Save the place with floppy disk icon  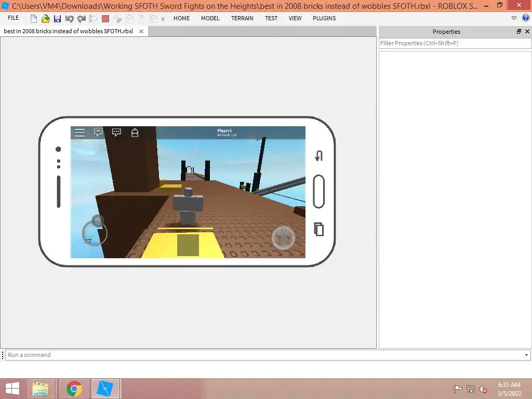point(57,19)
